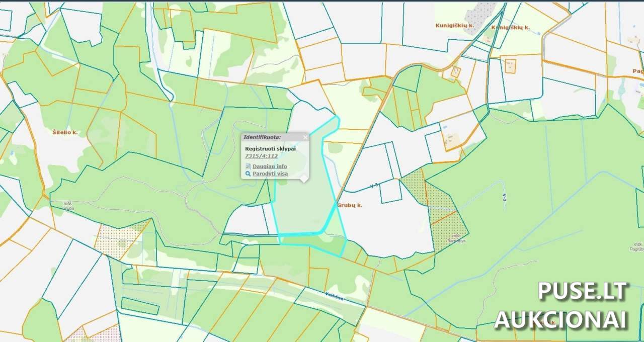Open parcel link 7315/4:112
The image size is (644, 342).
coord(261,156)
